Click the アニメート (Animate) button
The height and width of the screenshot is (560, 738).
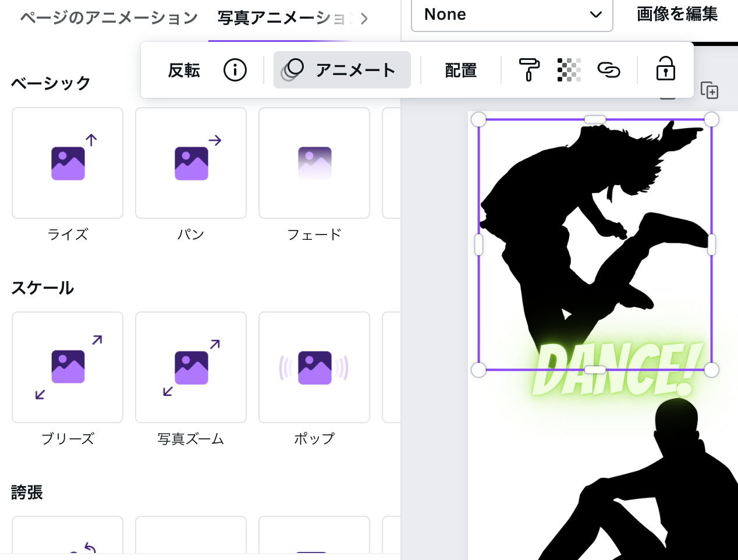click(x=342, y=70)
